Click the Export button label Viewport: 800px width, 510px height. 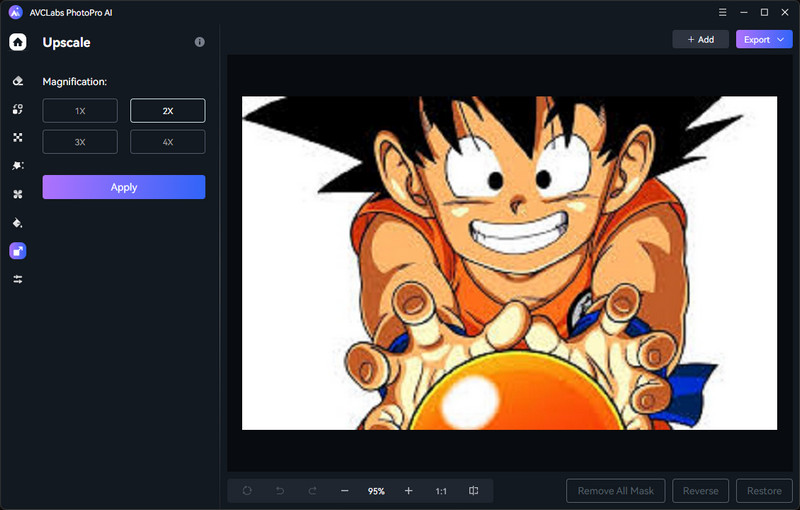[x=757, y=39]
